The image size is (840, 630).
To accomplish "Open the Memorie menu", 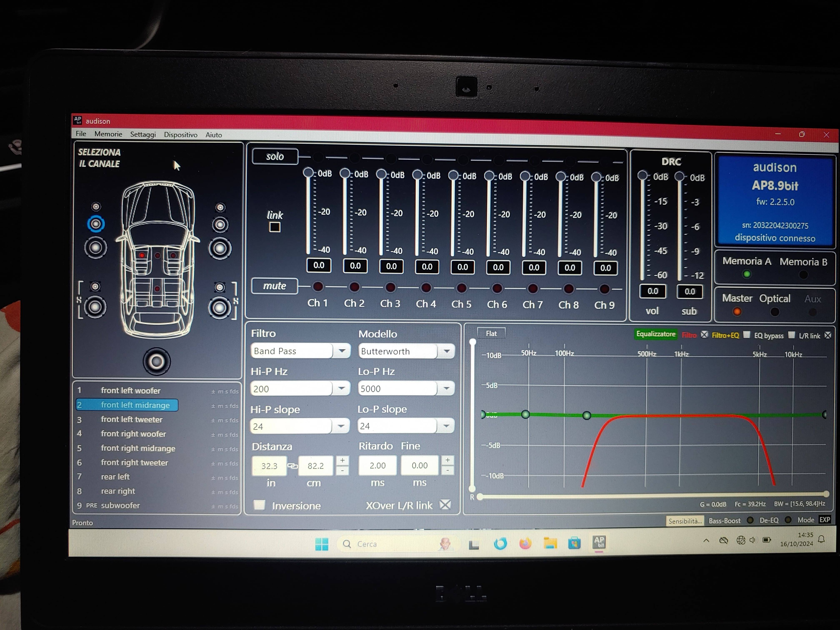I will click(108, 134).
